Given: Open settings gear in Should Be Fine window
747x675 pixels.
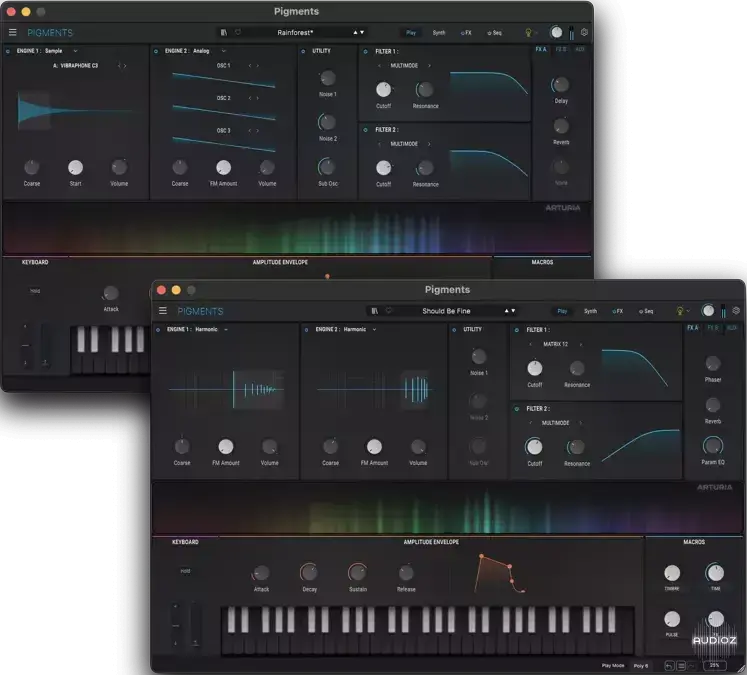Looking at the screenshot, I should 736,311.
